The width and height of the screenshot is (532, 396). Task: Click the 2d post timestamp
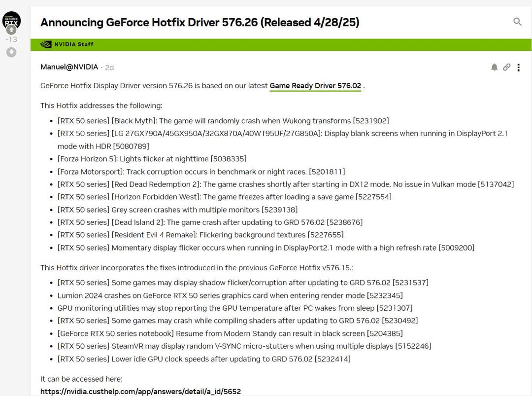[x=109, y=68]
